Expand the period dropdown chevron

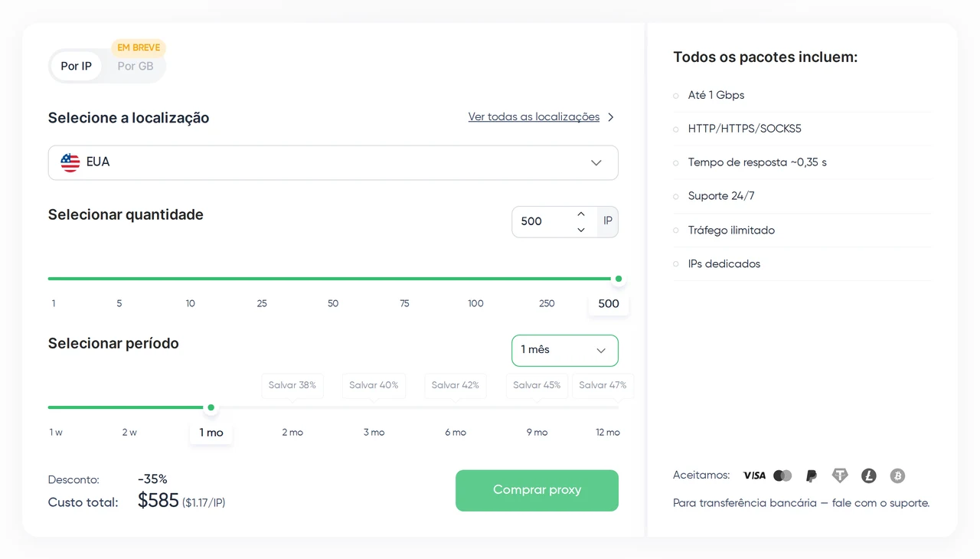601,351
